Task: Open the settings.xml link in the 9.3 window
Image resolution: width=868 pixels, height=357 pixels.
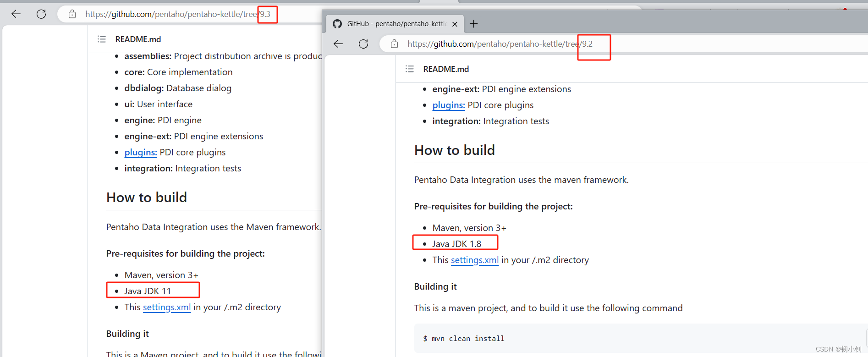Action: 167,307
